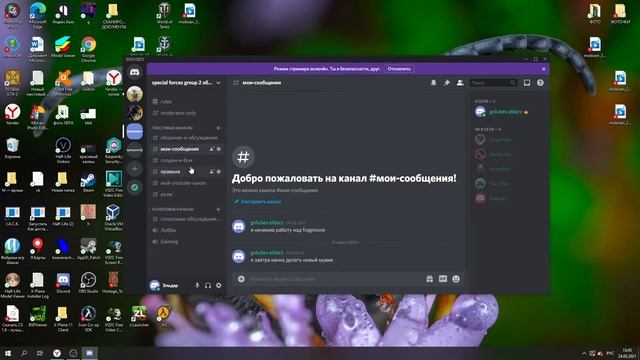Open Task View on taskbar
Screen dimensions: 640x360
pos(40,353)
